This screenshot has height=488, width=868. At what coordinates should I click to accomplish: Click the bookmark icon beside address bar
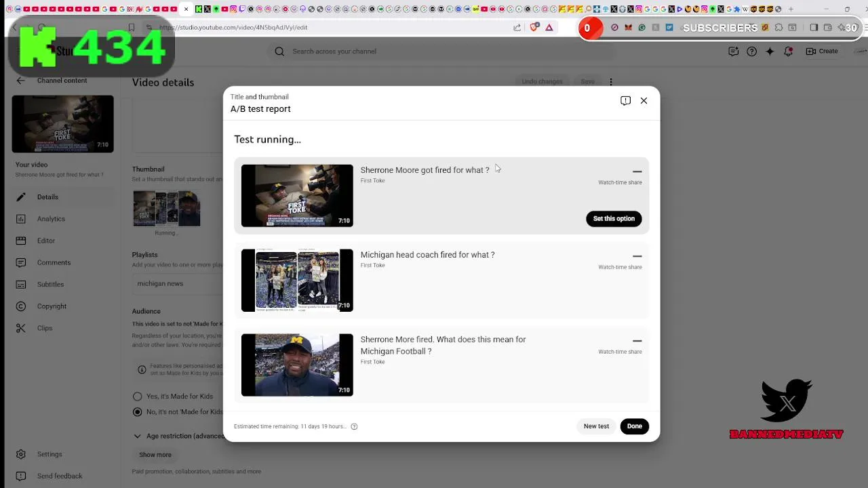coord(132,28)
